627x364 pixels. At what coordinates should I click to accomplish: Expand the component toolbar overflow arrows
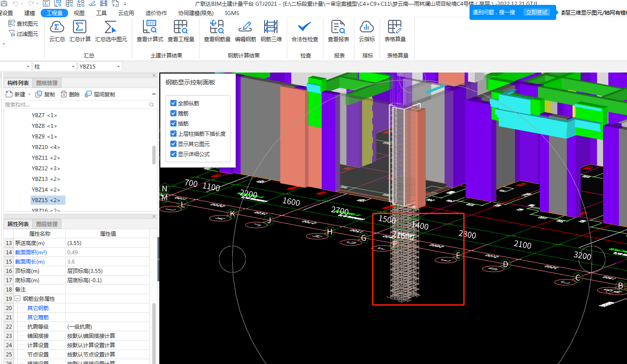[154, 94]
